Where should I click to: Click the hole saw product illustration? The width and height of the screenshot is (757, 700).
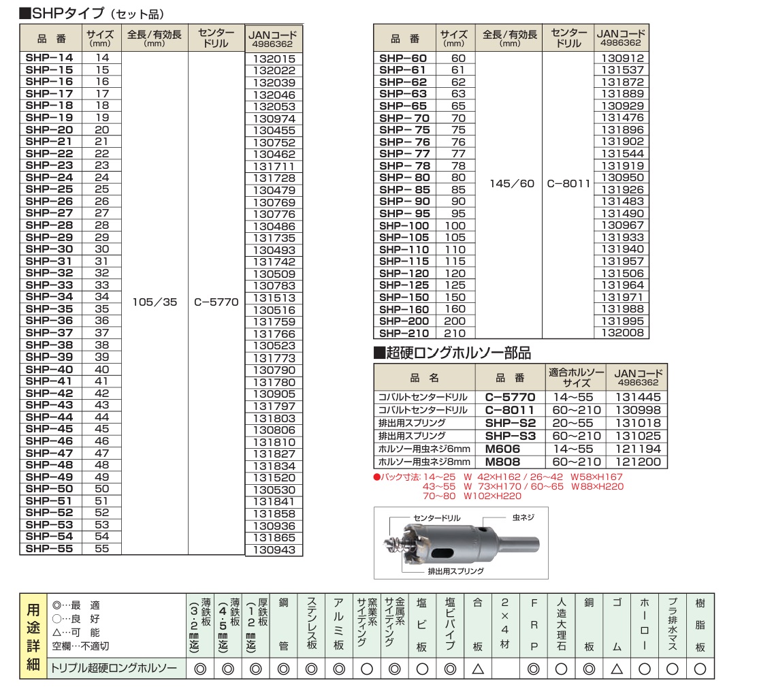[x=461, y=543]
